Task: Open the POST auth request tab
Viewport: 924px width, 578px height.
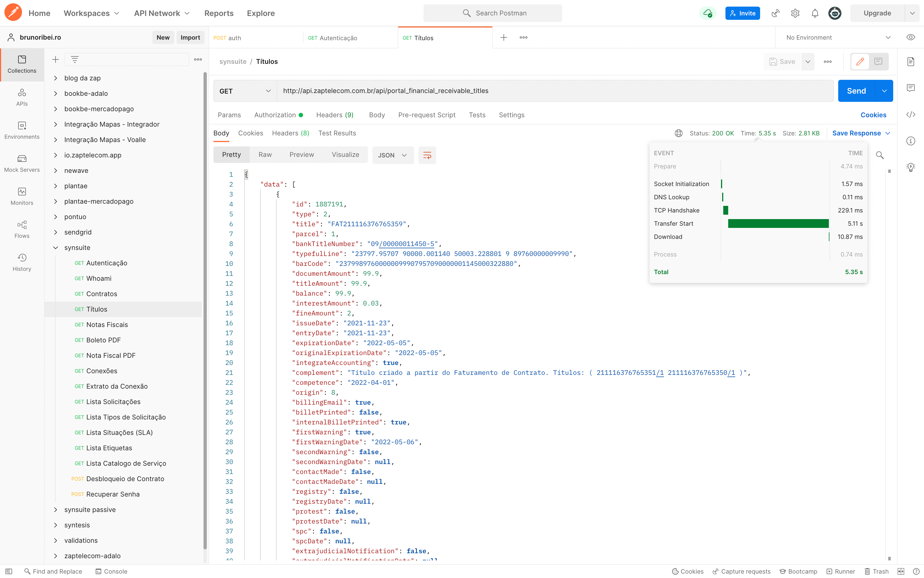Action: [x=256, y=37]
